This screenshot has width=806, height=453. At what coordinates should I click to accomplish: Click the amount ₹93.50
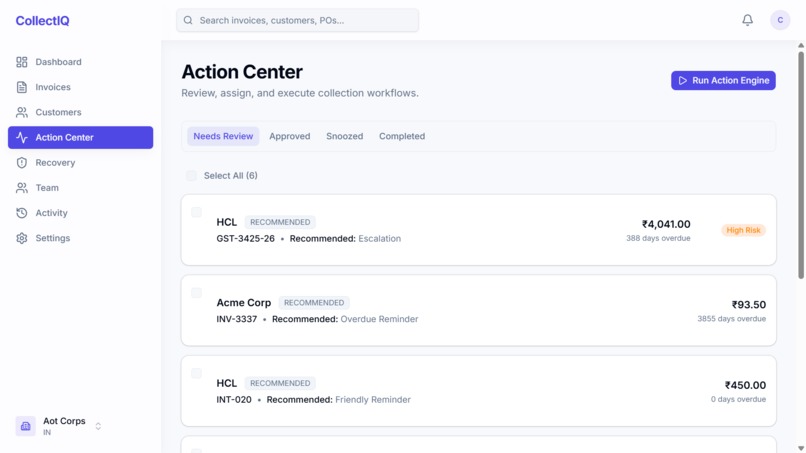coord(749,305)
